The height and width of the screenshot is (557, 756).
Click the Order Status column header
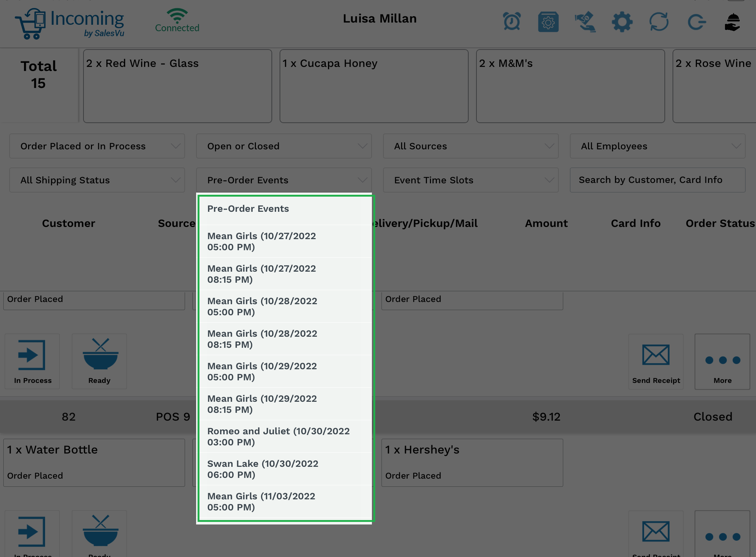click(720, 223)
